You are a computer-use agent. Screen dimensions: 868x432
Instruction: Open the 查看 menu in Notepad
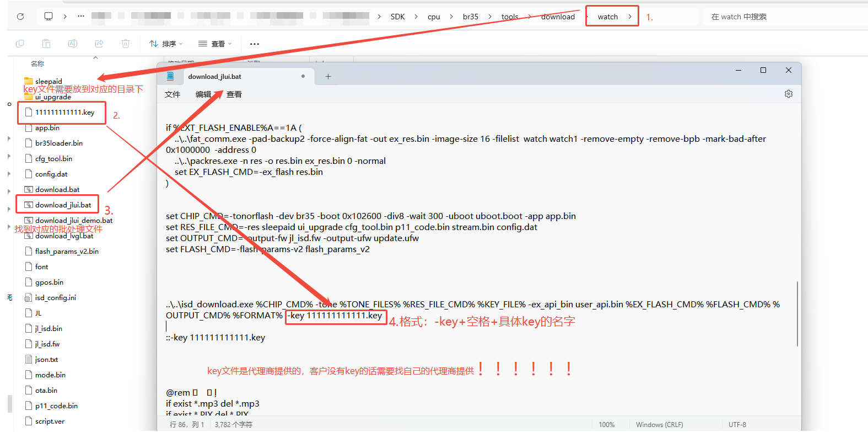pos(234,94)
